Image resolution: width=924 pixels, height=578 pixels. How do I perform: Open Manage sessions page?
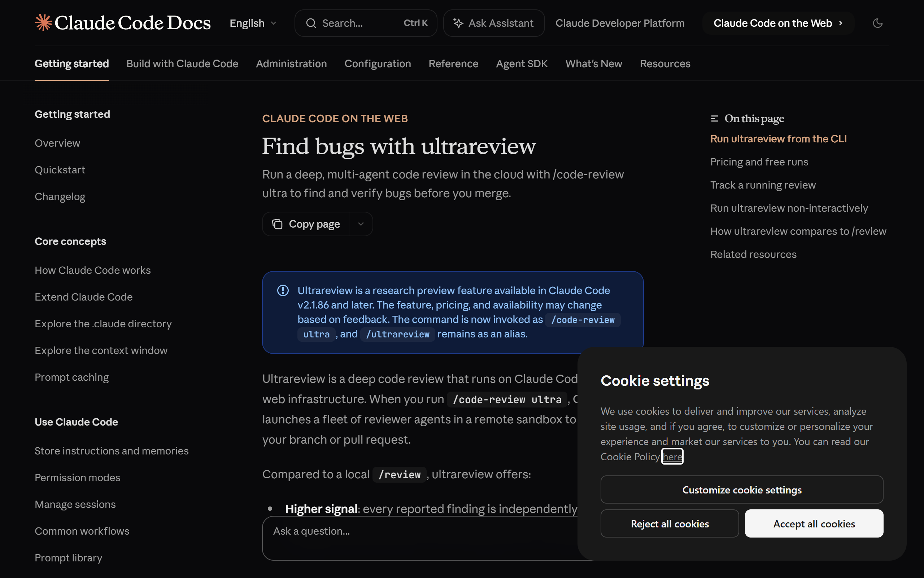click(x=75, y=504)
